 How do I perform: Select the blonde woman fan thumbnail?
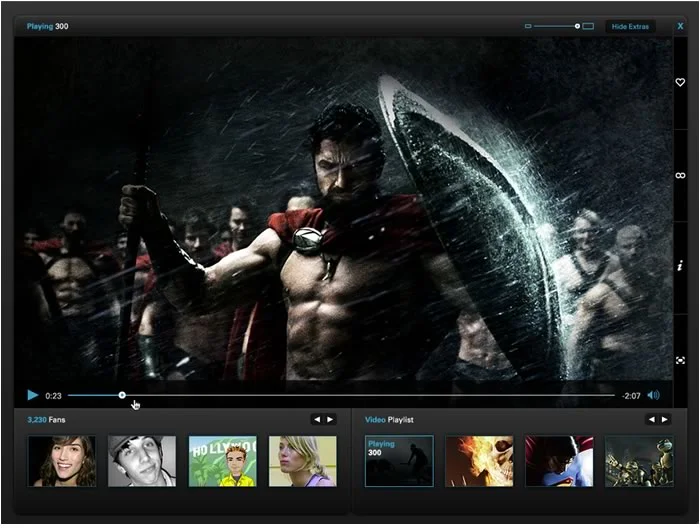303,461
